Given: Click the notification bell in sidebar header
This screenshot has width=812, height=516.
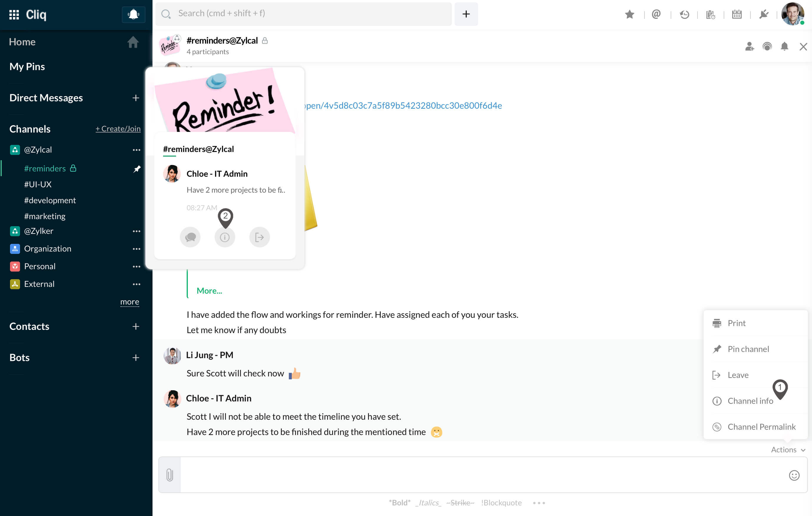Looking at the screenshot, I should (134, 14).
